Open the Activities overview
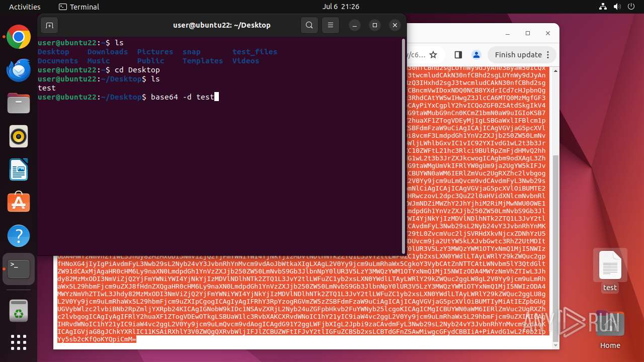 click(x=25, y=7)
